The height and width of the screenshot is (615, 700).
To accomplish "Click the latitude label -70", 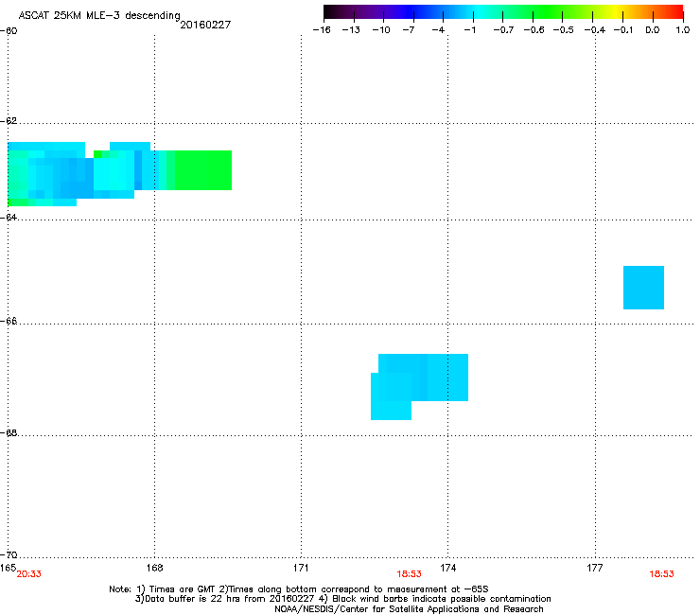I will 9,555.
